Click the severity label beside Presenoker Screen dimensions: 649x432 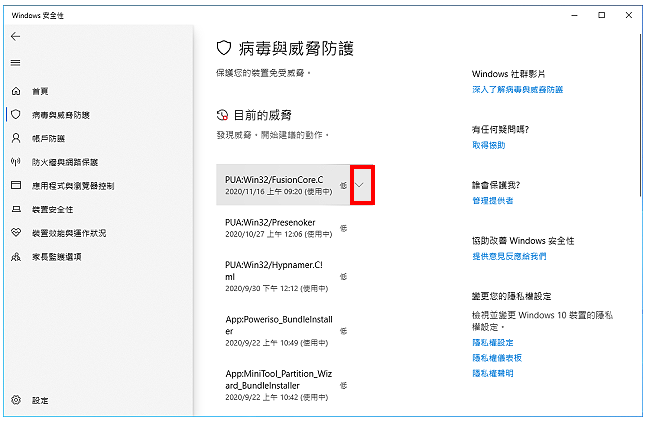344,228
